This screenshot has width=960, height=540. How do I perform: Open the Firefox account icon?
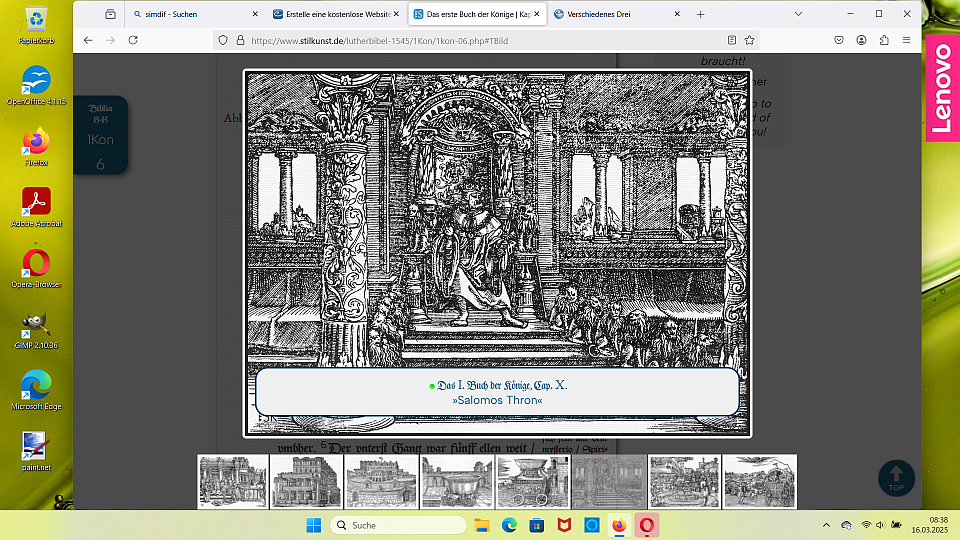coord(861,40)
